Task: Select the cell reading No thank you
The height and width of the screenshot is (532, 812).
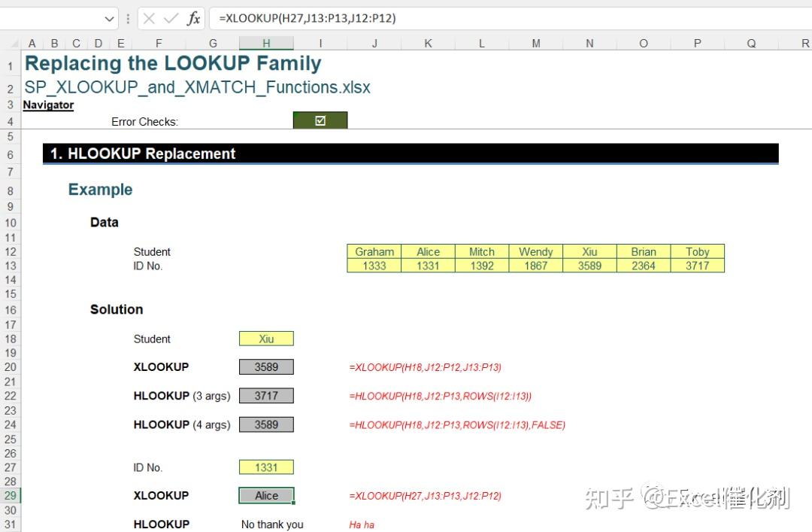Action: pos(272,524)
